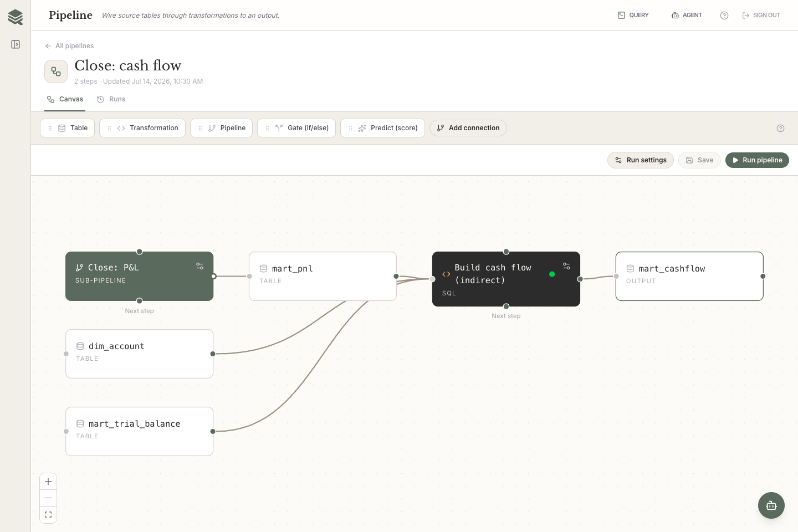Click the left input port of dim_account
Viewport: 798px width, 532px height.
[66, 354]
